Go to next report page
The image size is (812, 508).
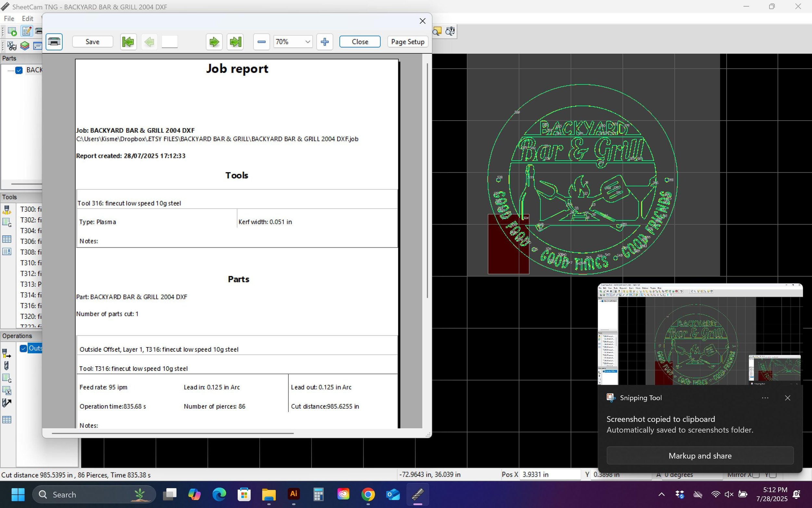(x=214, y=42)
